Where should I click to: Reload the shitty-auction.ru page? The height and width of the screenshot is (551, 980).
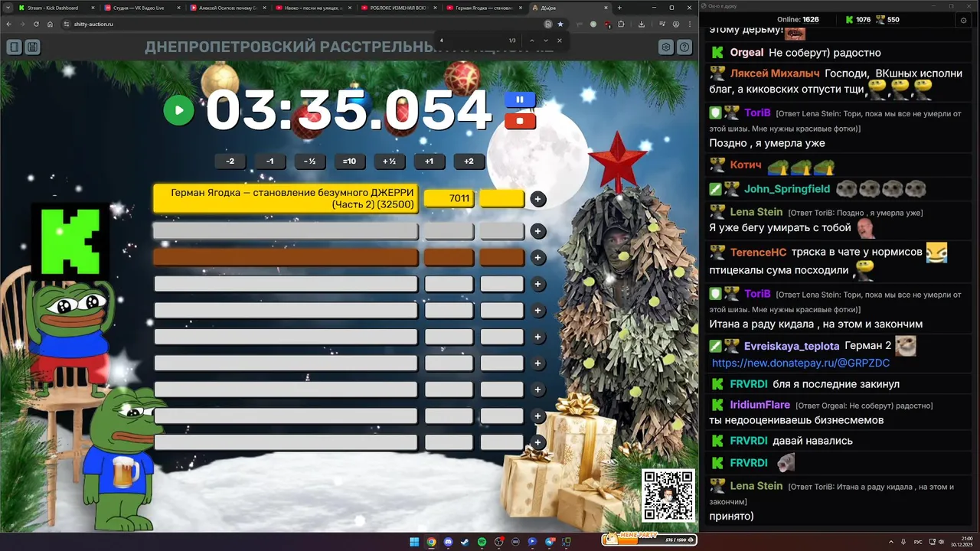36,24
